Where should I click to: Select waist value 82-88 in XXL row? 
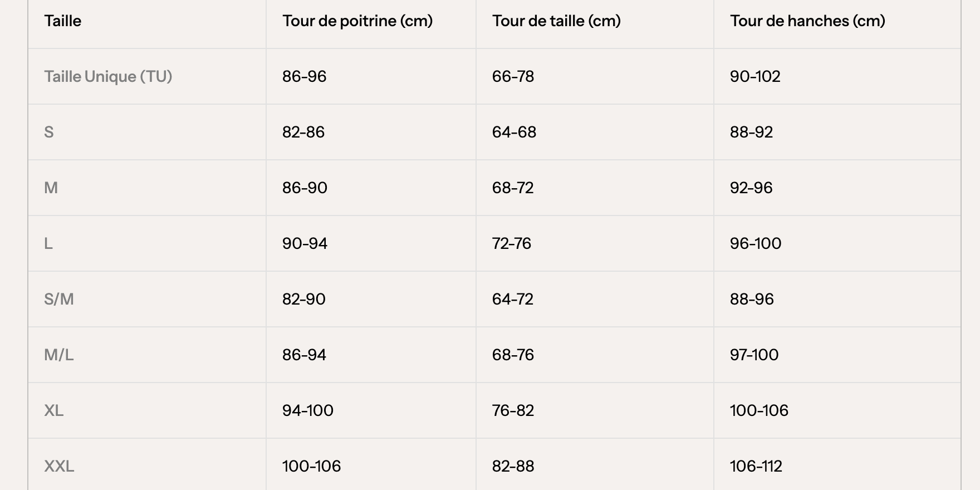tap(513, 466)
